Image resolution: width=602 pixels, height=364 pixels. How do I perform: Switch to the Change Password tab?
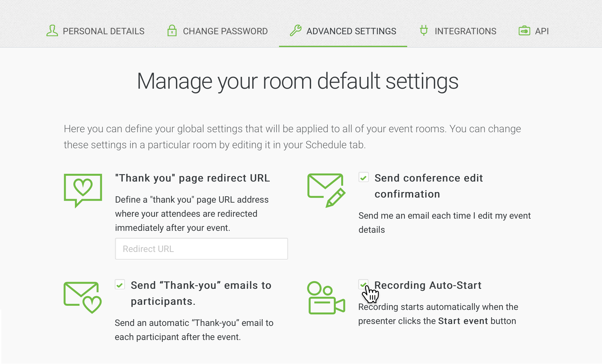click(x=225, y=31)
